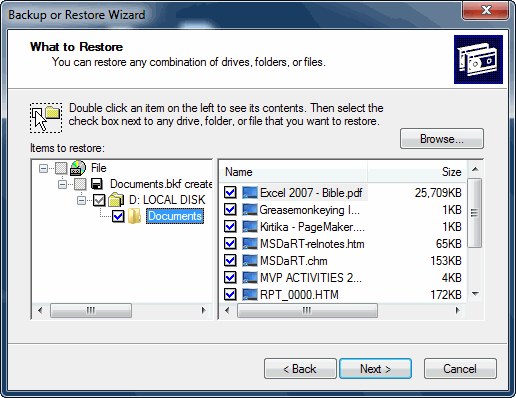Uncheck the MSDaRT.chm checkbox
The width and height of the screenshot is (516, 398).
click(x=230, y=260)
